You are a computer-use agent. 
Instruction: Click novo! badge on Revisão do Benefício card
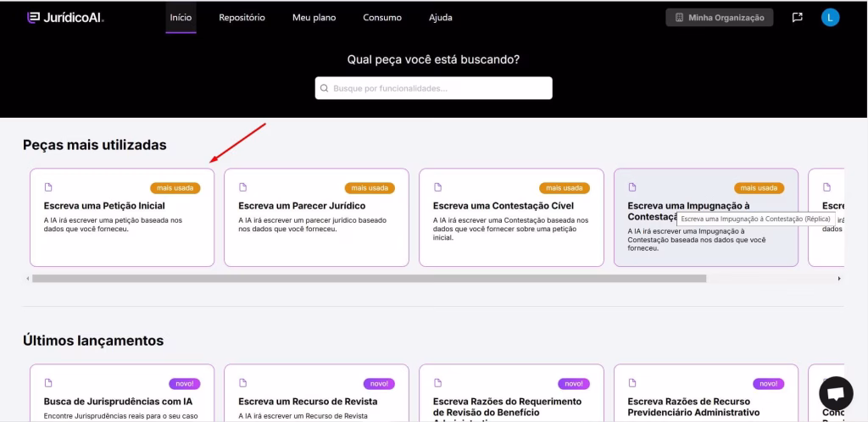tap(574, 383)
